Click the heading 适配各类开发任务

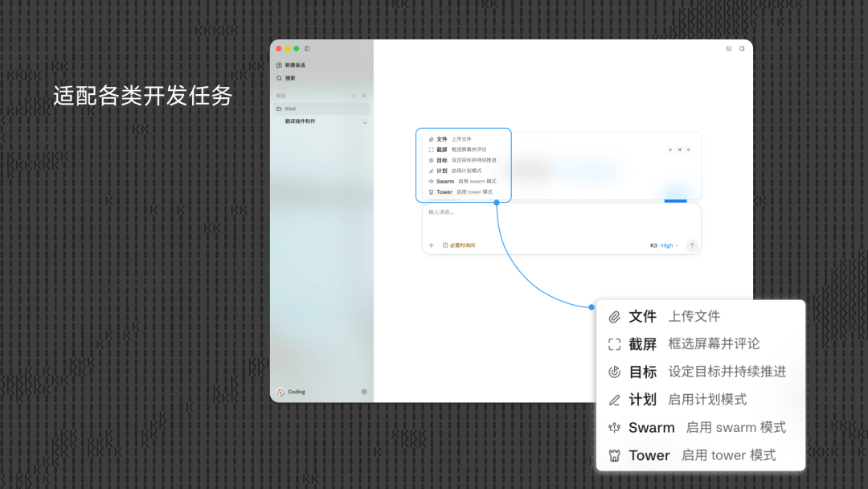click(143, 96)
